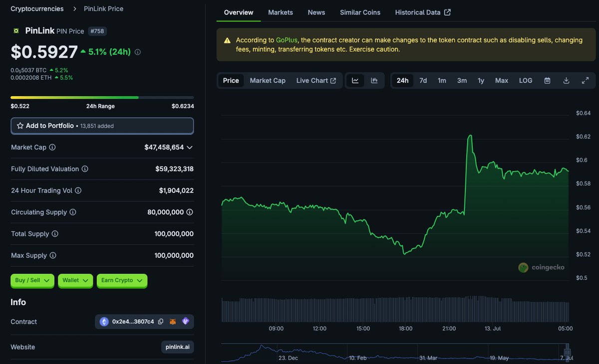Select the 7d time range

[x=423, y=80]
